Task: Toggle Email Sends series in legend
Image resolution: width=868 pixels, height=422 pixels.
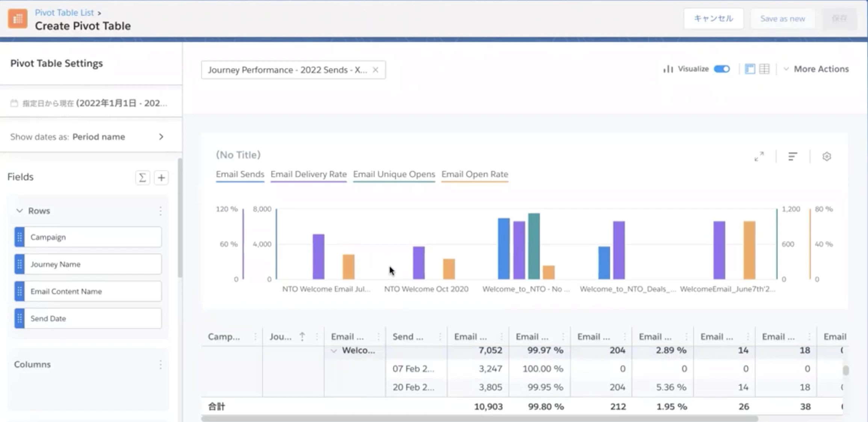Action: pos(240,175)
